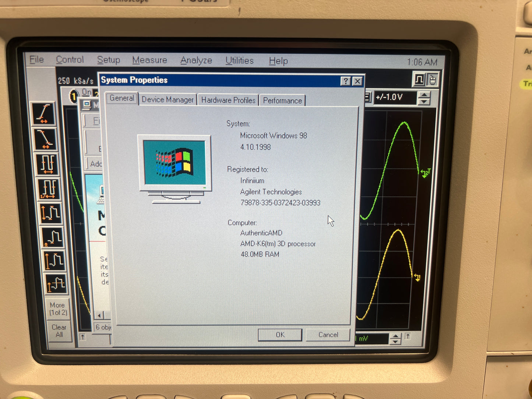Screen dimensions: 532x399
Task: Open the Control menu
Action: point(70,60)
